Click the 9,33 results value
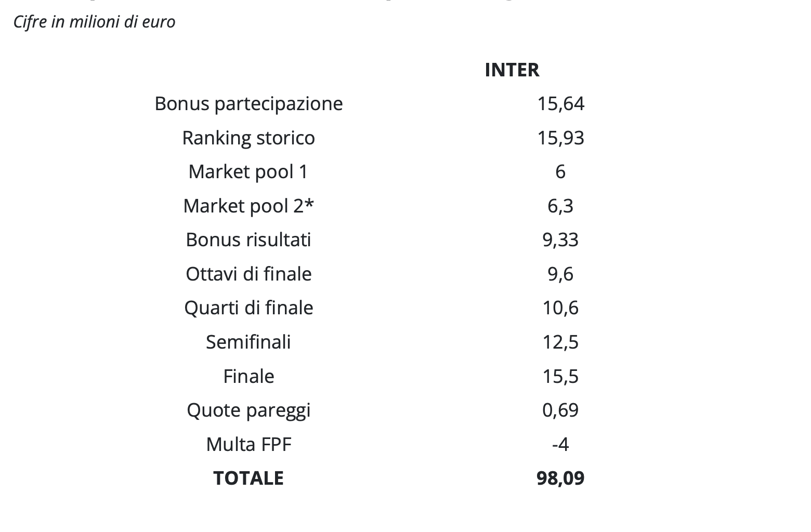 (560, 240)
